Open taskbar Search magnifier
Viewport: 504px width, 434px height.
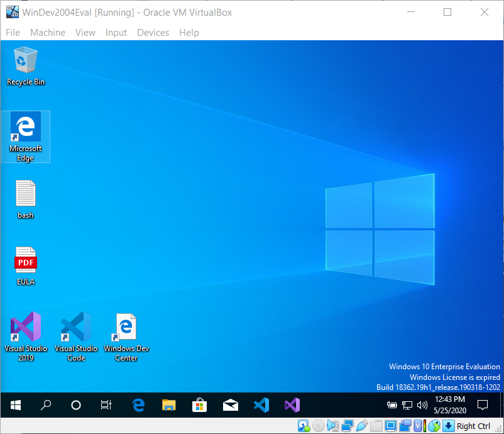(x=46, y=405)
